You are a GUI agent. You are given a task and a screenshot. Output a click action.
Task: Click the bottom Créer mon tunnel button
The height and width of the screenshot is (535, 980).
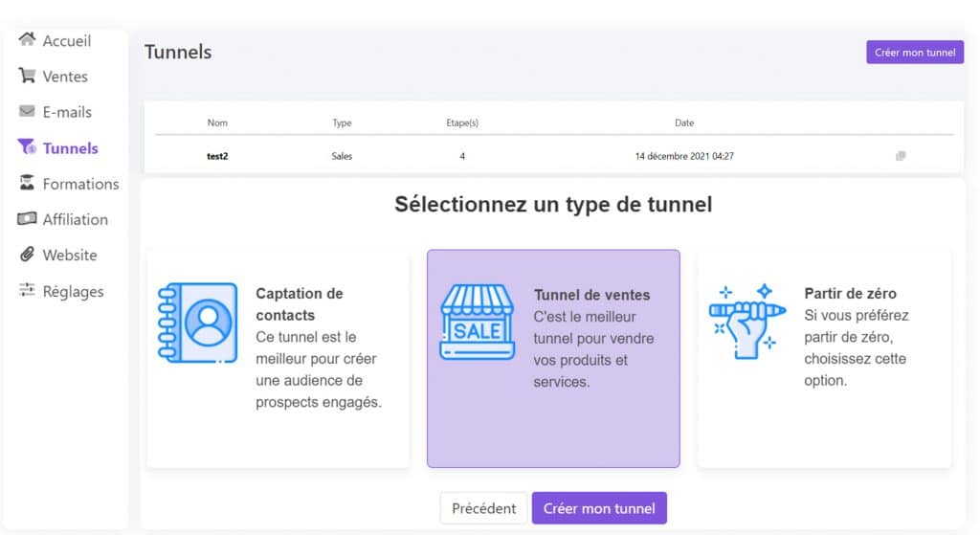tap(599, 508)
